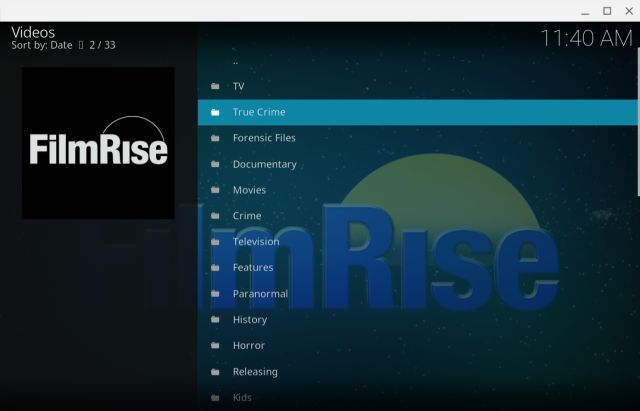
Task: Click the folder icon beside True Crime
Action: tap(215, 112)
